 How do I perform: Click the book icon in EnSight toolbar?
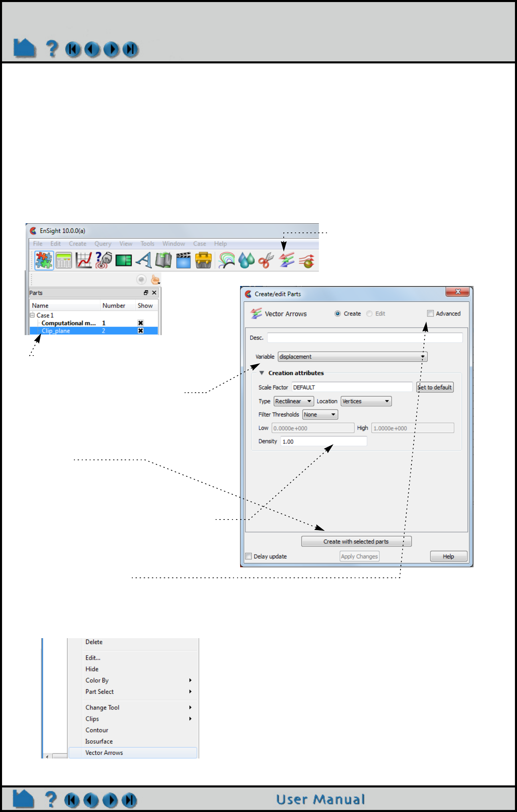(x=163, y=260)
